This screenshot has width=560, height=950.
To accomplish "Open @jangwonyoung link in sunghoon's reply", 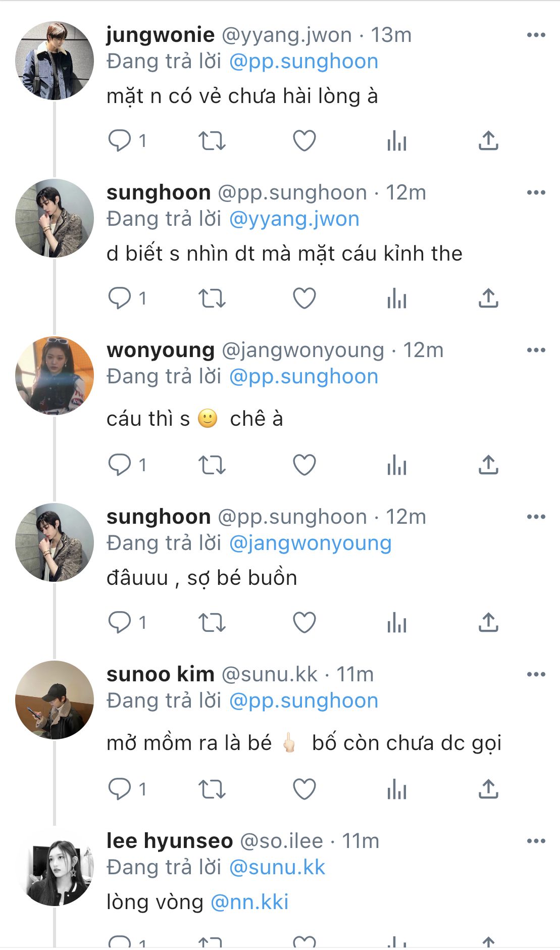I will [310, 543].
